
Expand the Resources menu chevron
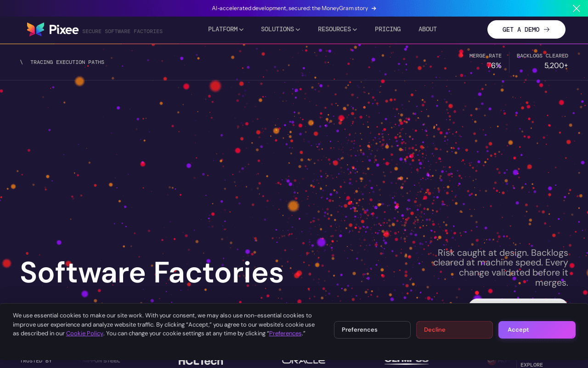[355, 29]
